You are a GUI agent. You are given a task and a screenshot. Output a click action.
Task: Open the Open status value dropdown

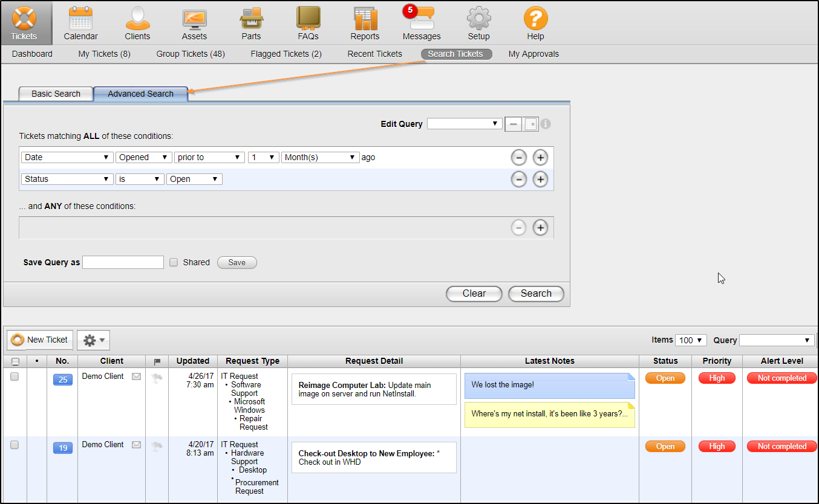[x=195, y=179]
